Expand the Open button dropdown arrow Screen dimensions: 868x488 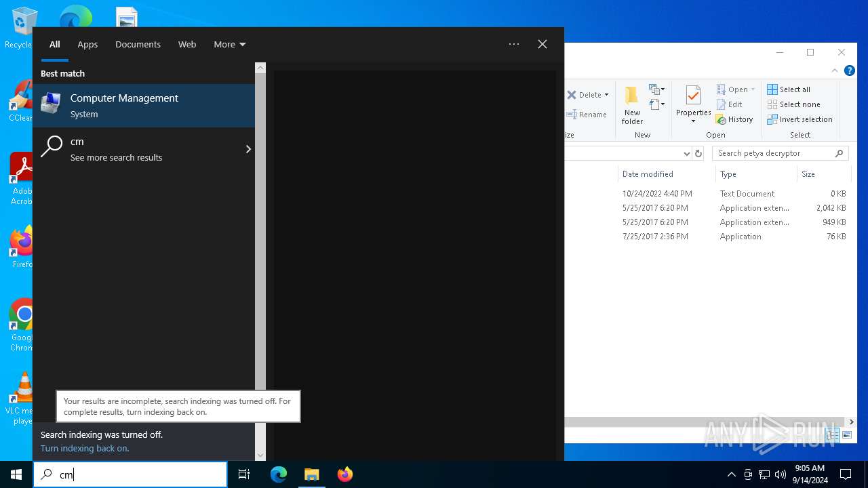(753, 89)
